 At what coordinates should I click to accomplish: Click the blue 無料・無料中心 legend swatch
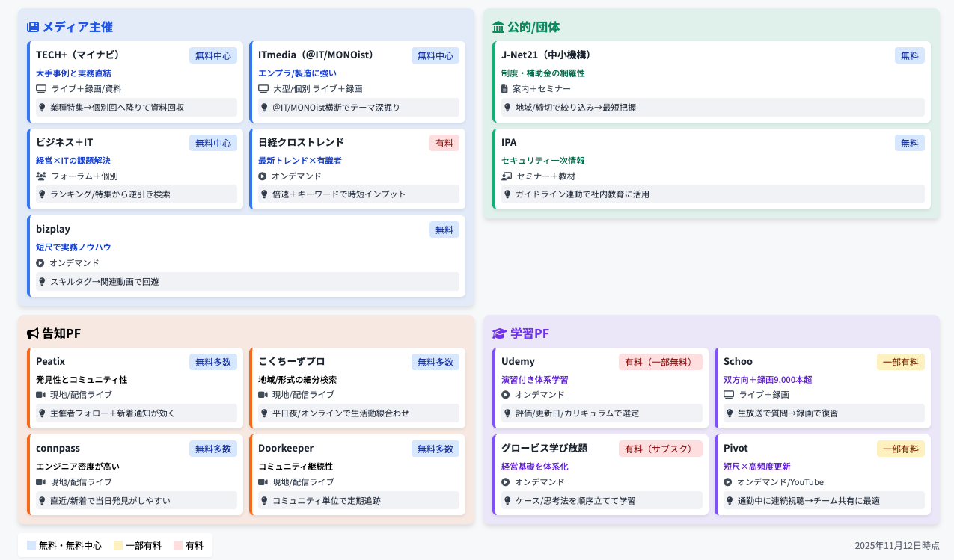click(x=31, y=546)
